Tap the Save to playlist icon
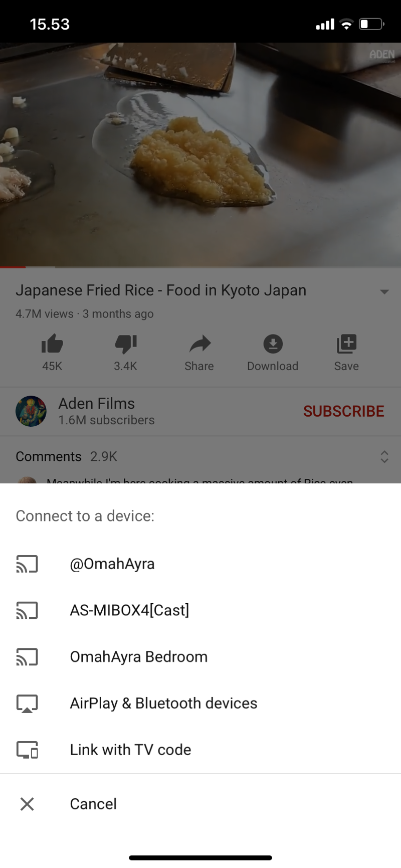 tap(346, 344)
